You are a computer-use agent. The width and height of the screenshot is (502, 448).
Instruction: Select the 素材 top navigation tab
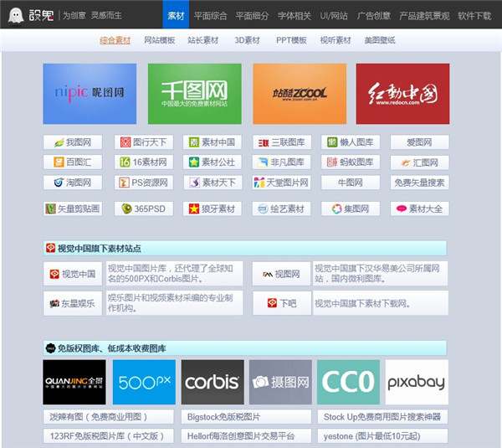click(x=176, y=15)
